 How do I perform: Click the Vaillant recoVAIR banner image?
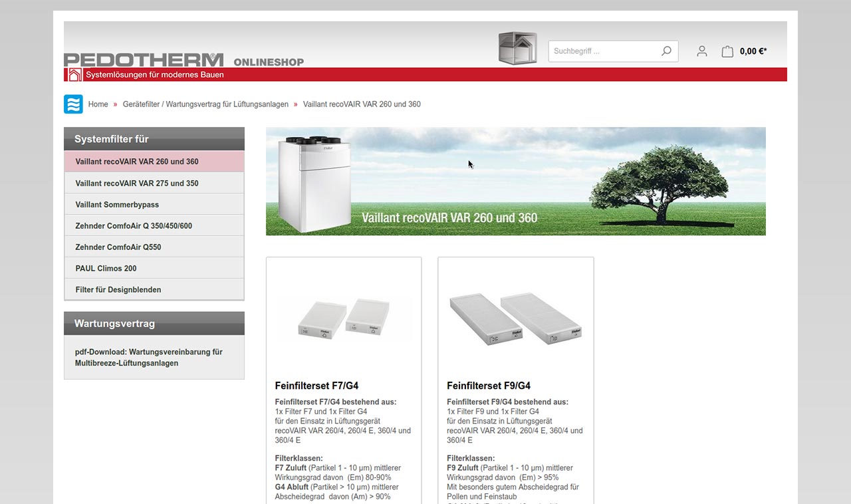click(516, 182)
